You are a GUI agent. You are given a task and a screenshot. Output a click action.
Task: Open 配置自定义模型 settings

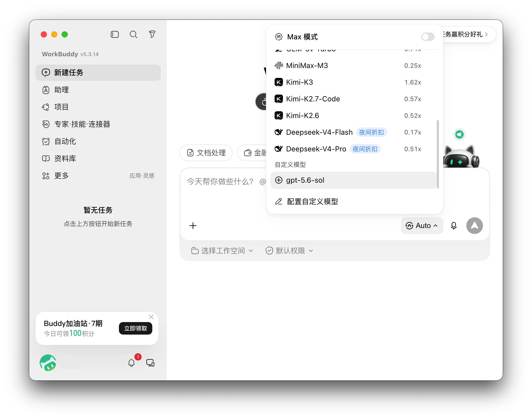(355, 201)
